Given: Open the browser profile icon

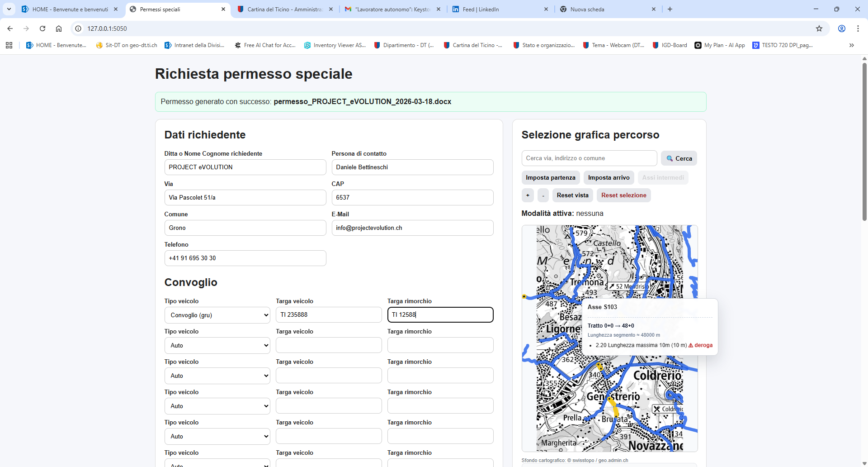Looking at the screenshot, I should [842, 29].
